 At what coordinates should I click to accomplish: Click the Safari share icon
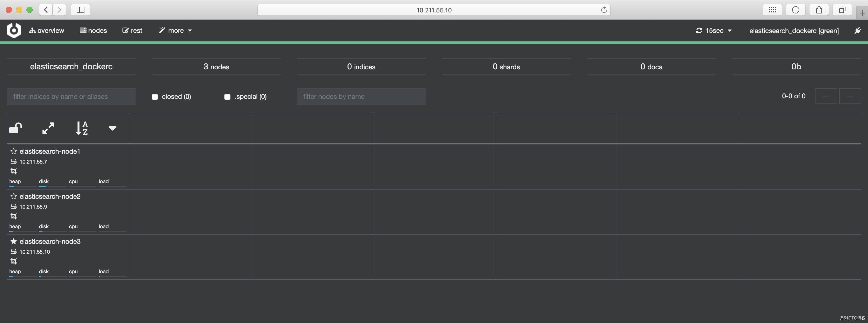click(x=819, y=10)
